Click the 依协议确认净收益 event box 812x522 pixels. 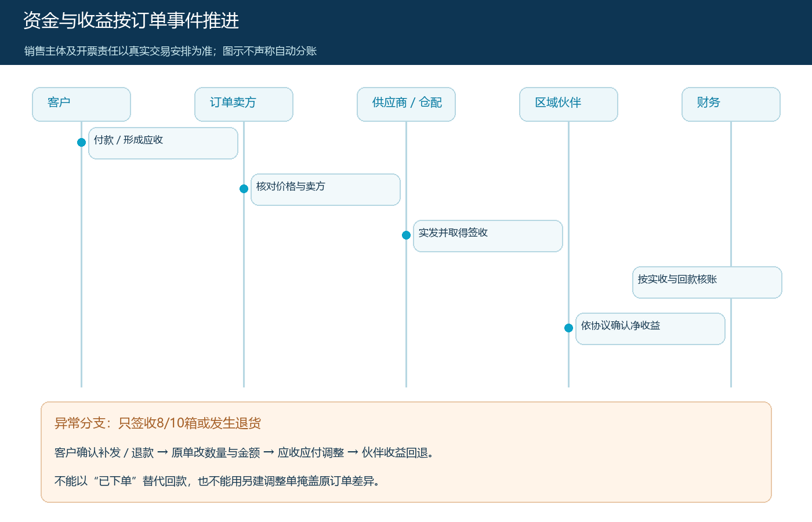point(650,329)
